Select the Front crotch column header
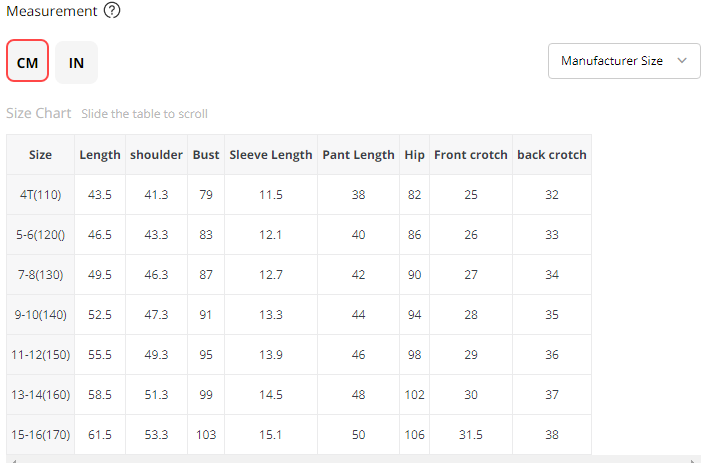 (x=470, y=155)
